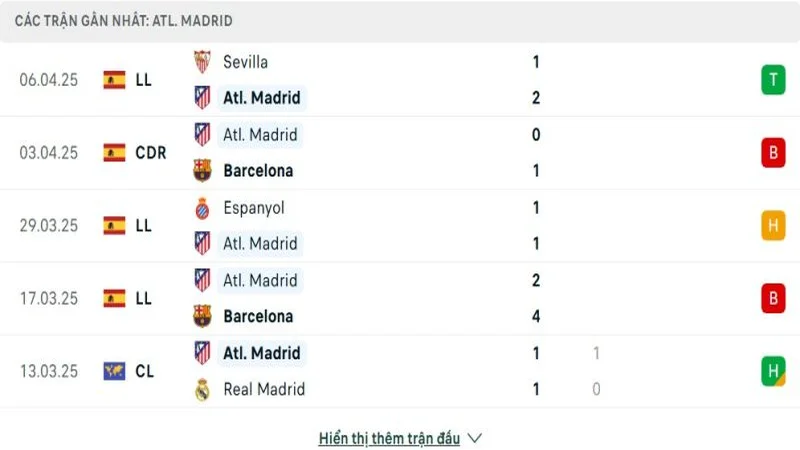Viewport: 800px width, 450px height.
Task: Click Spain flag beside CDR competition
Action: tap(114, 153)
